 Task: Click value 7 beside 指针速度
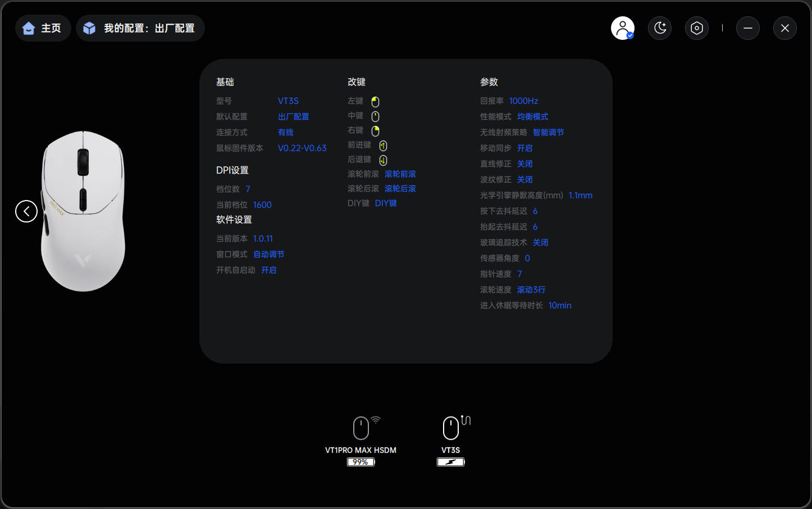(x=519, y=274)
